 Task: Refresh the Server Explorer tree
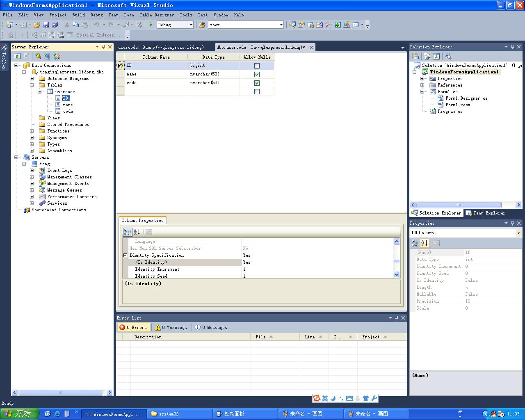click(17, 56)
